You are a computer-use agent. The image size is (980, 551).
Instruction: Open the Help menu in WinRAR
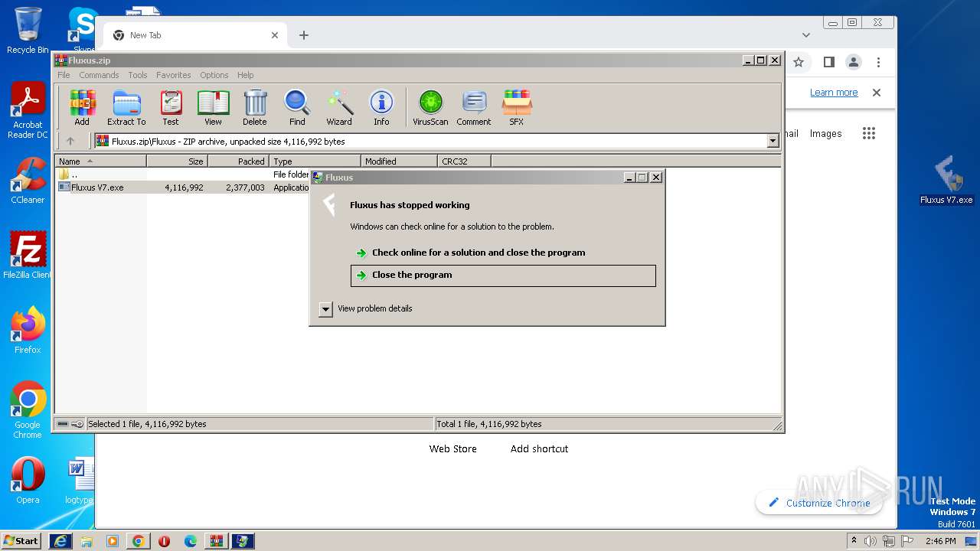(245, 75)
